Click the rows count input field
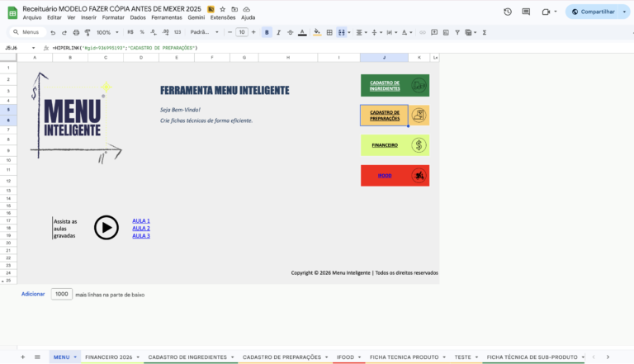The height and width of the screenshot is (364, 634). [x=61, y=294]
